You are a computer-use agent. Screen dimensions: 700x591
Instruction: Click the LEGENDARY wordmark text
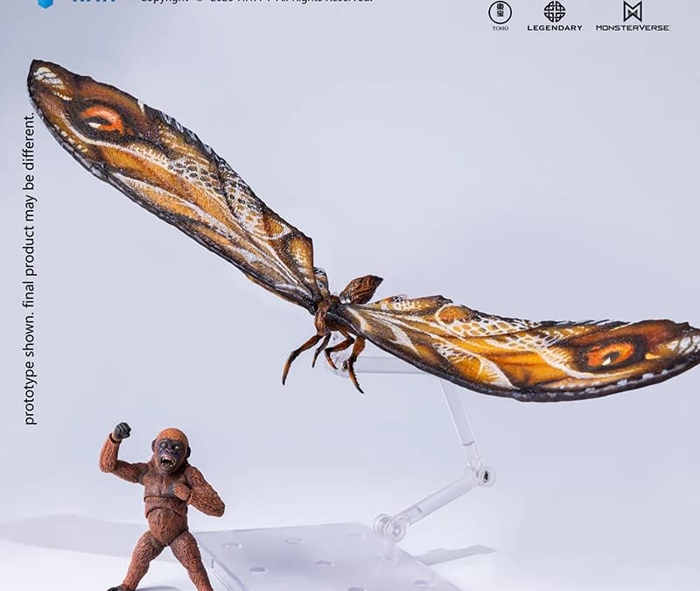click(556, 28)
